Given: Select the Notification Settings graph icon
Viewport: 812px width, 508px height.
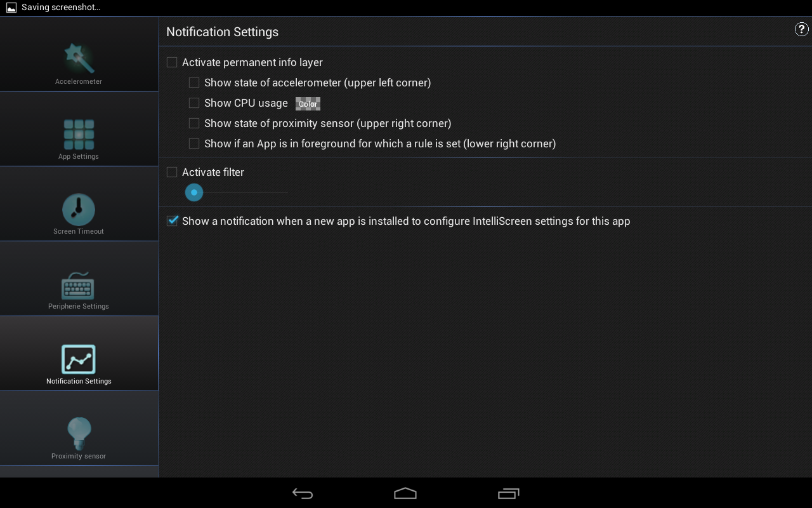Looking at the screenshot, I should tap(79, 359).
